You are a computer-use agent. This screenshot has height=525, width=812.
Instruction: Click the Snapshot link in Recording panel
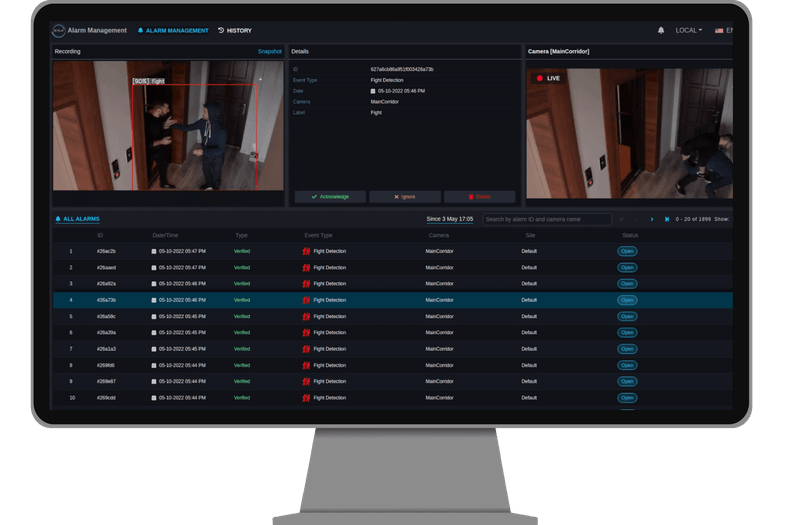(x=270, y=51)
